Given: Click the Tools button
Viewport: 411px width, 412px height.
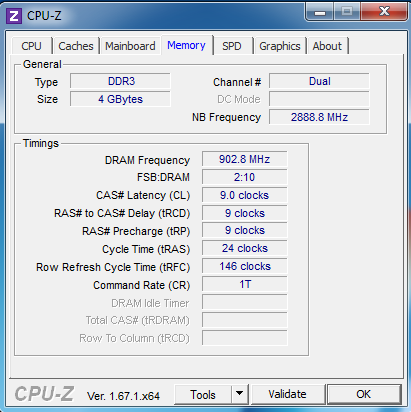Looking at the screenshot, I should 203,394.
